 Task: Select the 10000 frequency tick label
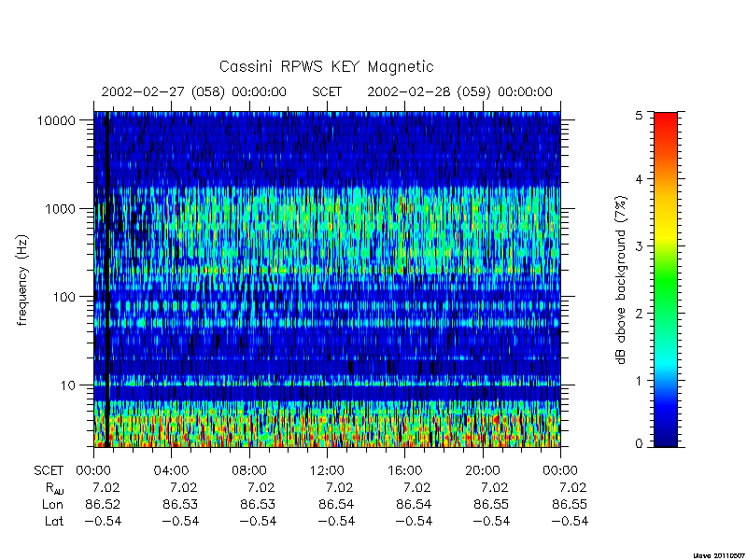pos(56,120)
